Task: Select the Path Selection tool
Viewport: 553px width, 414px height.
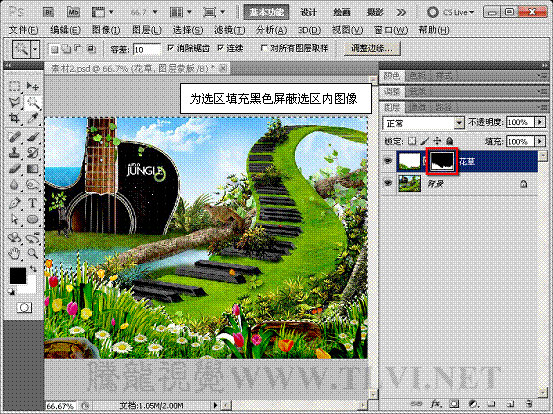Action: [x=14, y=219]
